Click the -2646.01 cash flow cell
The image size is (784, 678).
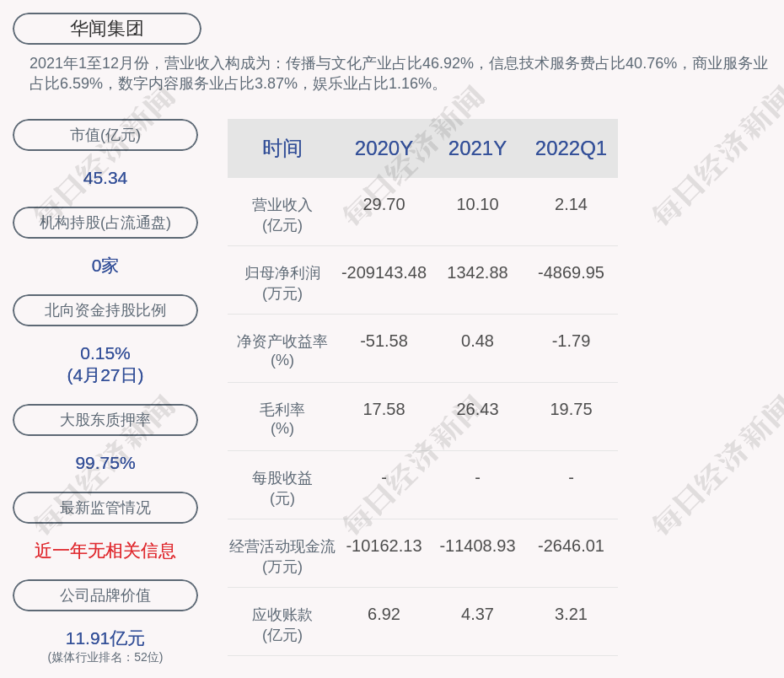pos(571,546)
